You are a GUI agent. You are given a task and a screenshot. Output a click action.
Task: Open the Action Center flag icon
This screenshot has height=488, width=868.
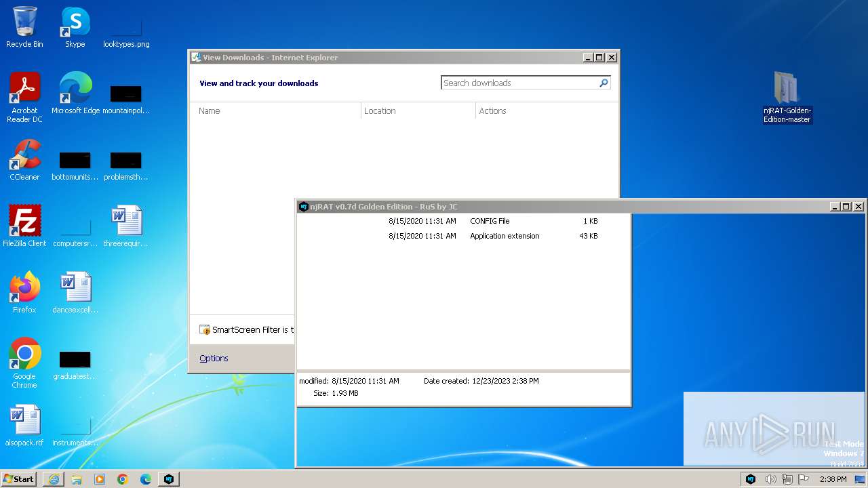tap(804, 479)
